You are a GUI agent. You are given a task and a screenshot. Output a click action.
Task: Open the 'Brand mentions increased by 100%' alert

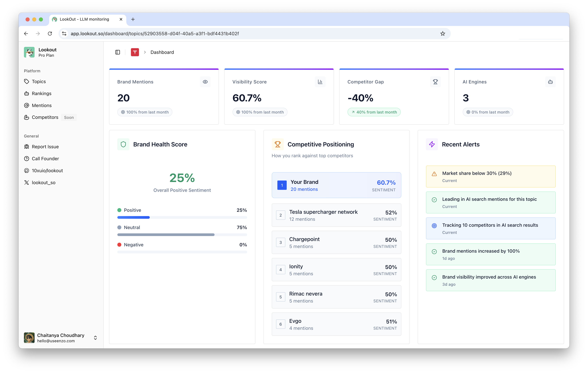click(491, 254)
